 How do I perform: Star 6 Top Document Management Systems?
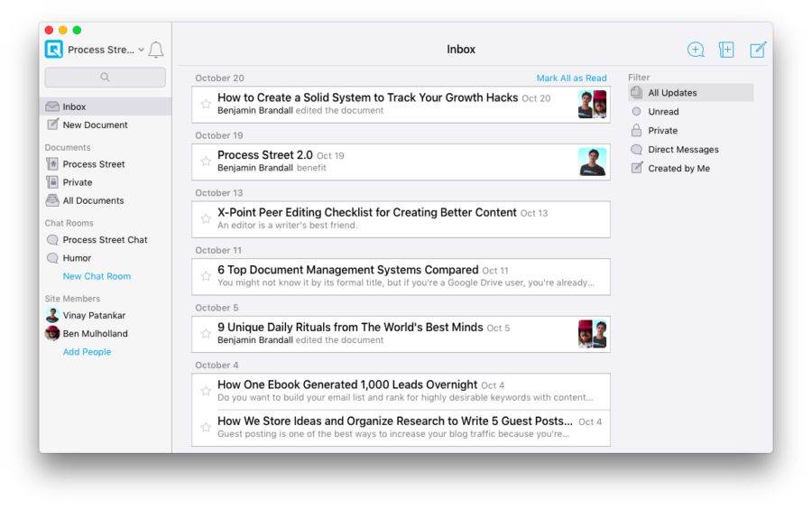click(x=206, y=276)
